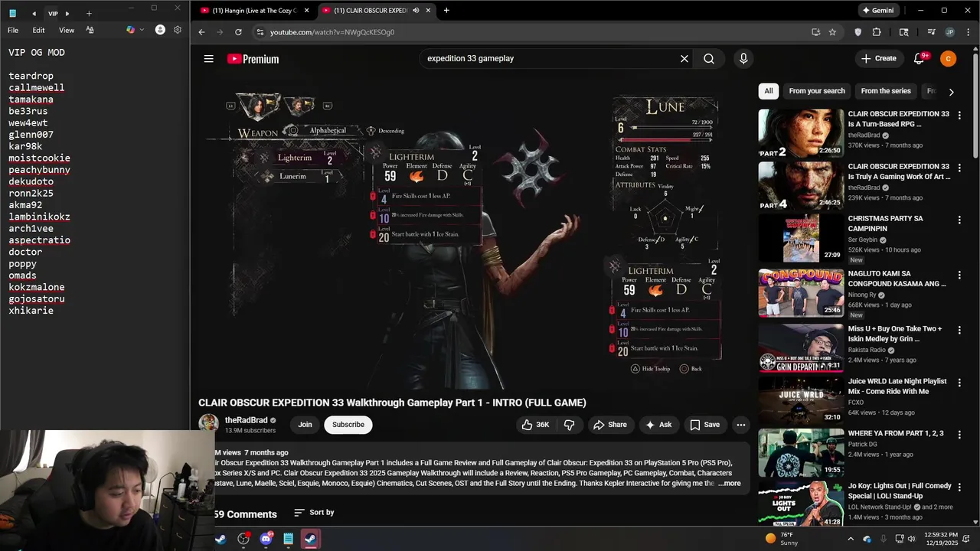Image resolution: width=980 pixels, height=551 pixels.
Task: Save video to playlist
Action: (704, 425)
